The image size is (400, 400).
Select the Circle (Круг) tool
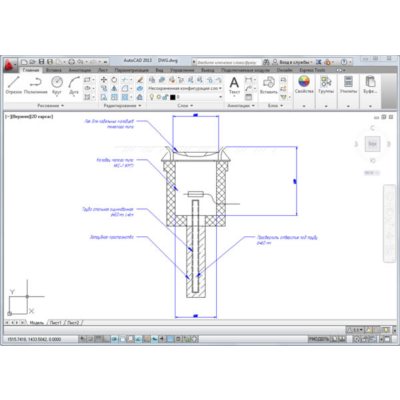(x=57, y=85)
